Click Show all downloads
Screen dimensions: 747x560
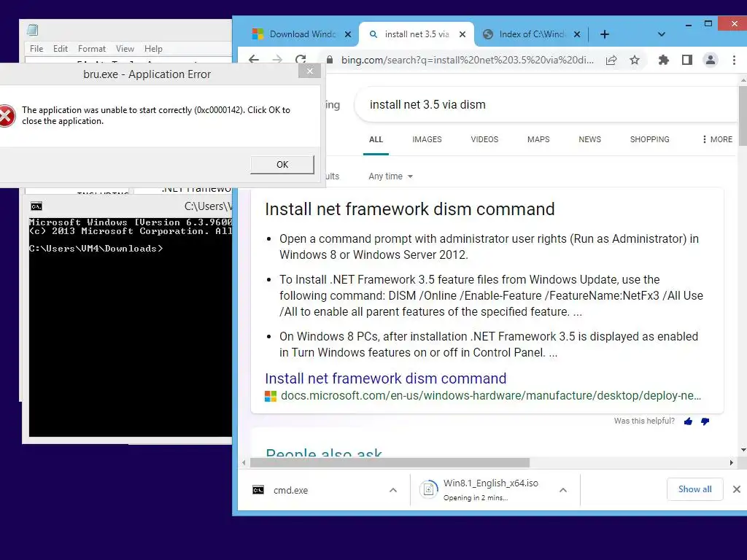(x=694, y=489)
